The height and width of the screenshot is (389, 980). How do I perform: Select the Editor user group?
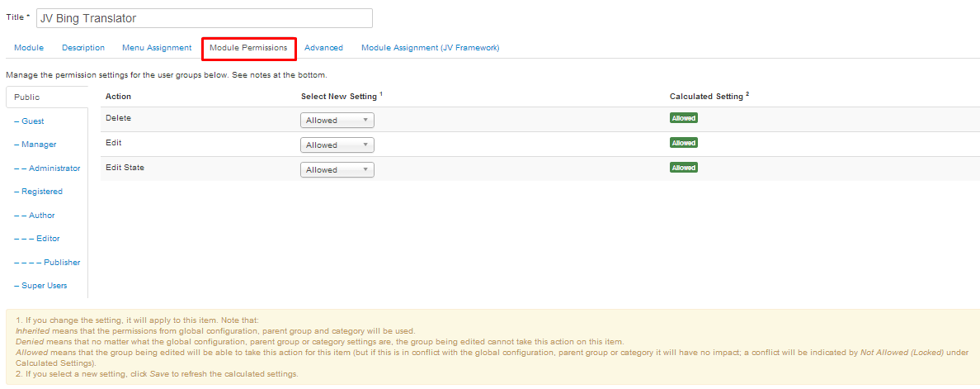48,239
